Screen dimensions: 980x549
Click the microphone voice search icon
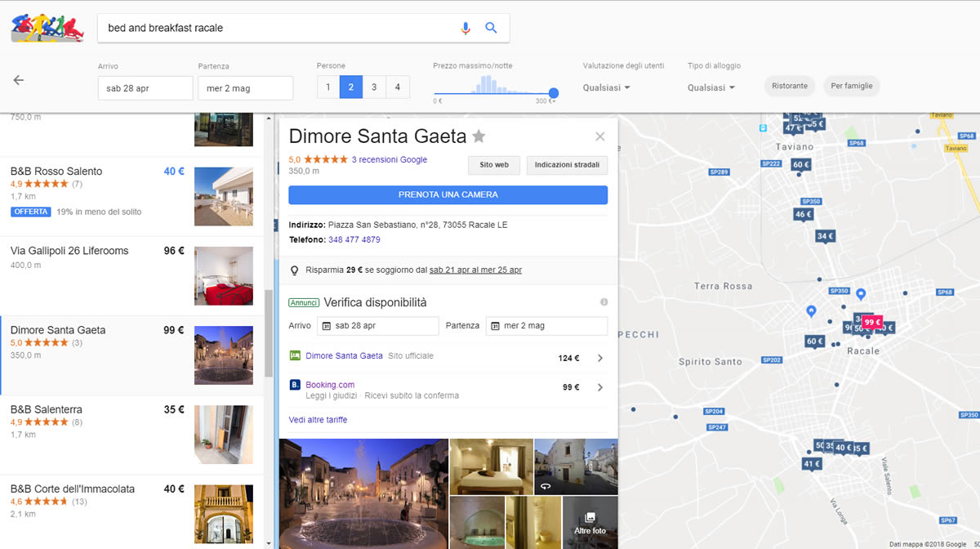[465, 28]
